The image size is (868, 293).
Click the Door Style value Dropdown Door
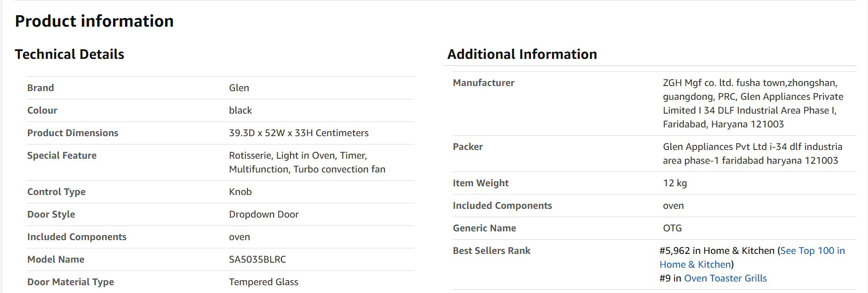pyautogui.click(x=264, y=214)
